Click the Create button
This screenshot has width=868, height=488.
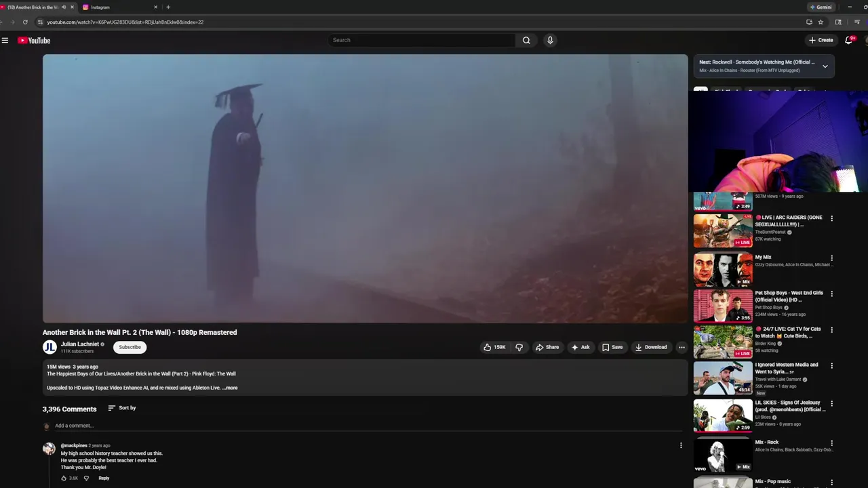point(821,40)
